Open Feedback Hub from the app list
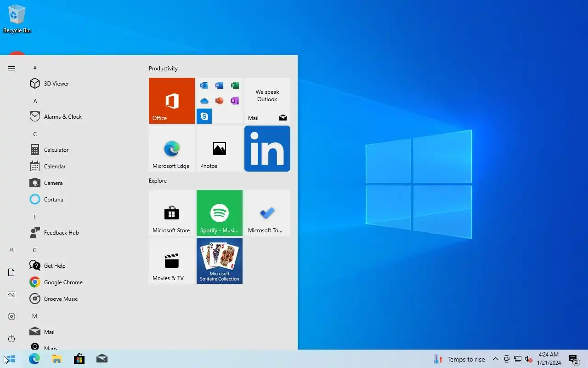Screen dimensions: 588x368 pyautogui.click(x=83, y=233)
